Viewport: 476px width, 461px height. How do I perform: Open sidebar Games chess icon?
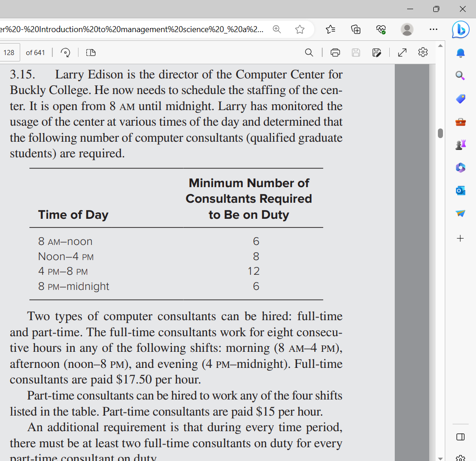coord(460,144)
